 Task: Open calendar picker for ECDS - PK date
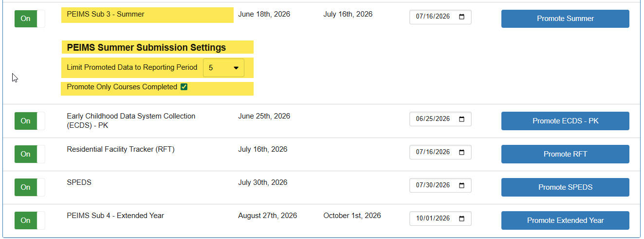(462, 119)
